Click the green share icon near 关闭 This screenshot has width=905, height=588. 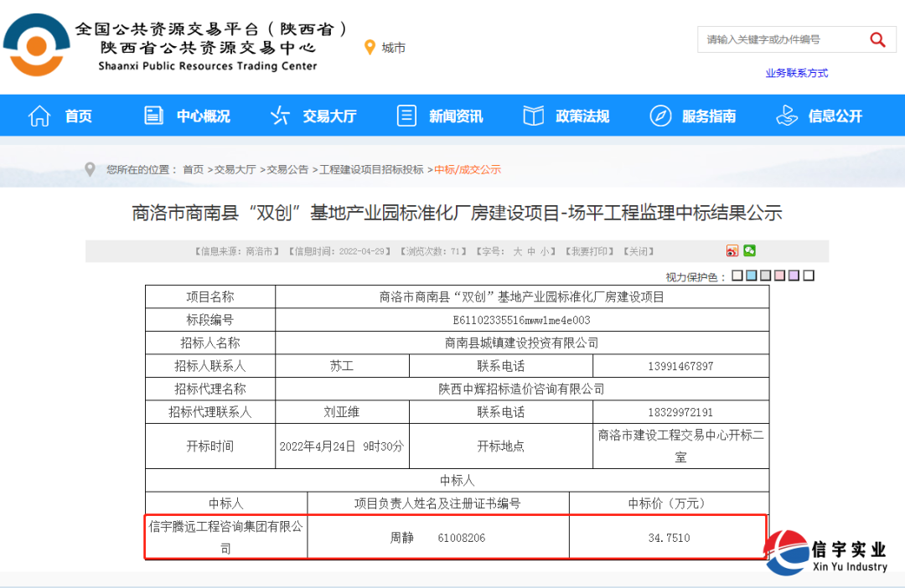[748, 250]
